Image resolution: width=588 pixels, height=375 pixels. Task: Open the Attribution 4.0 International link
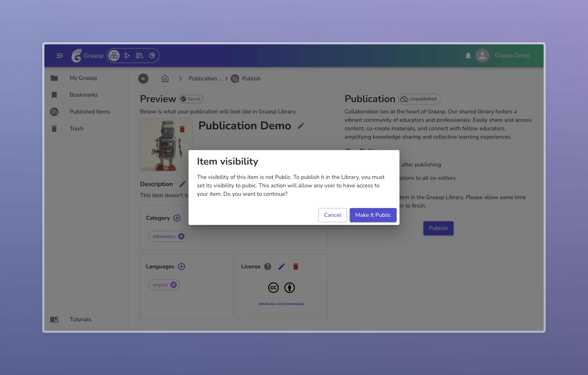point(281,304)
